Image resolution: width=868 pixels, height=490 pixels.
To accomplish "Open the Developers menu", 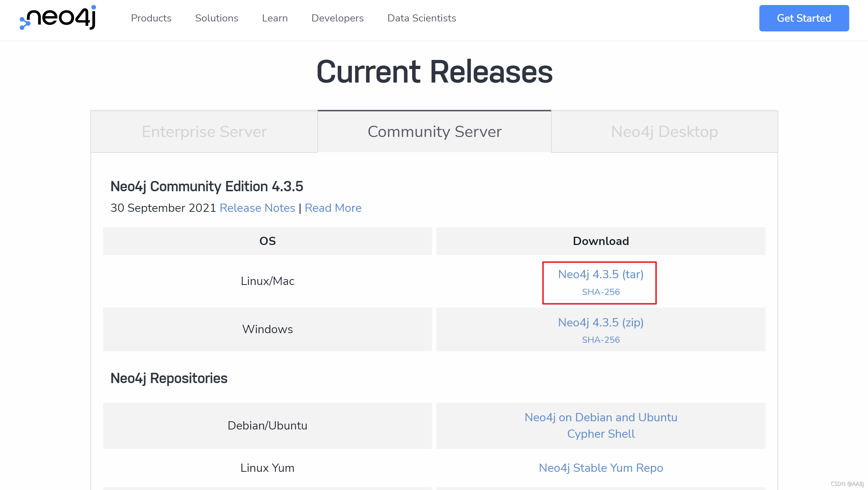I will [337, 18].
